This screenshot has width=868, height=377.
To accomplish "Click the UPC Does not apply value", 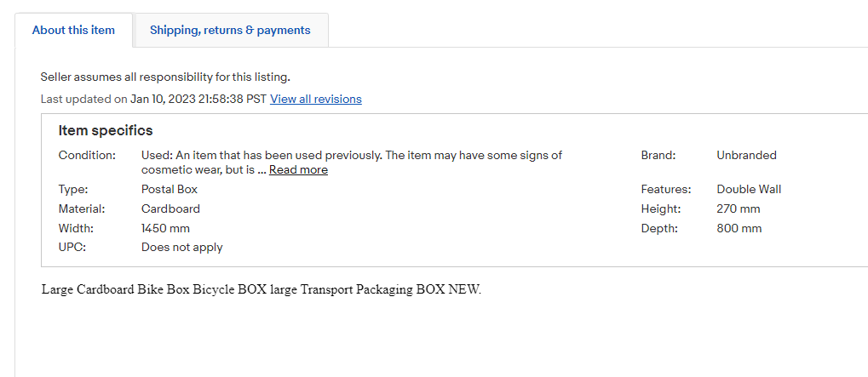I will pos(181,248).
